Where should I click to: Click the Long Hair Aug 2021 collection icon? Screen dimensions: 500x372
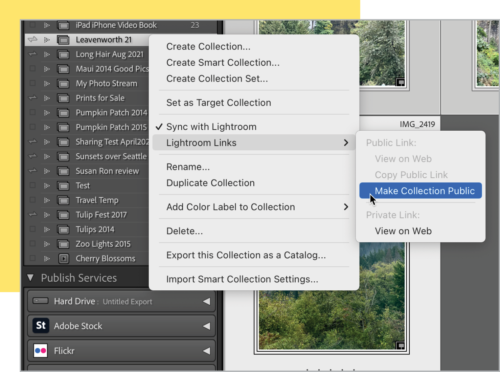click(63, 54)
